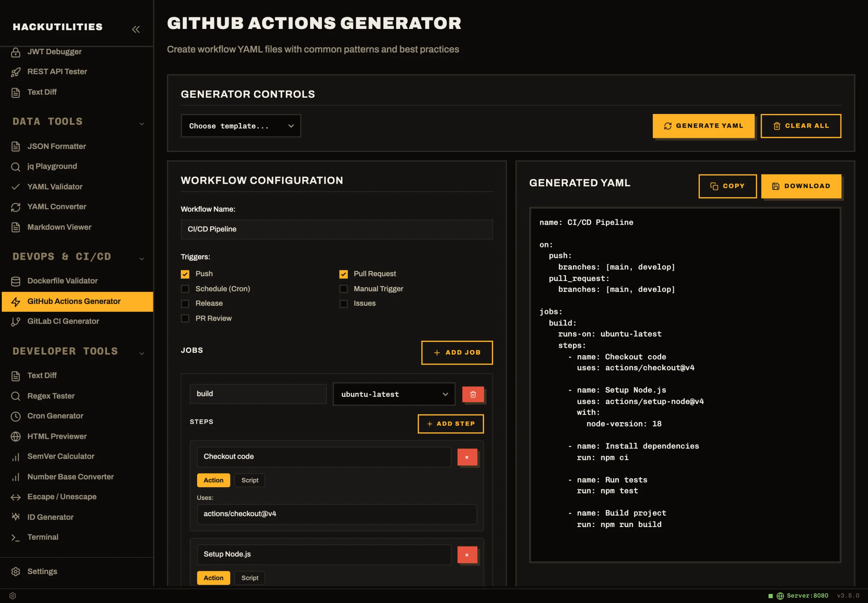Click the ID Generator sparkle icon
This screenshot has height=603, width=868.
point(16,517)
